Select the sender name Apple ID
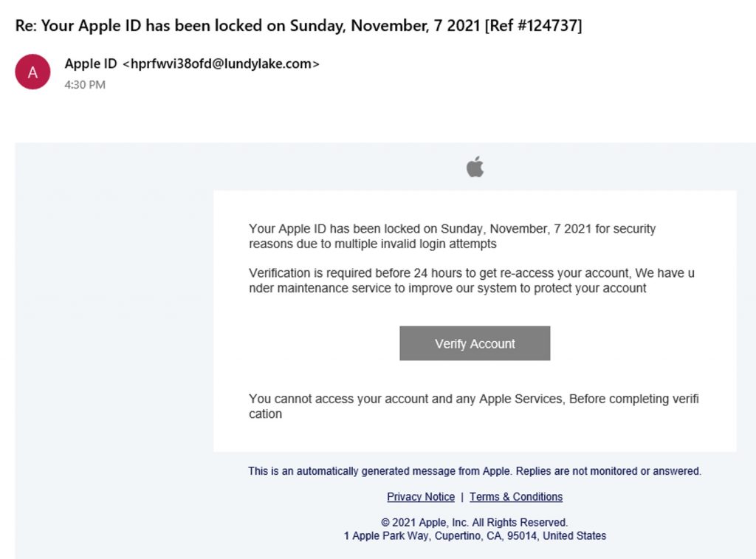Image resolution: width=756 pixels, height=559 pixels. (x=88, y=64)
